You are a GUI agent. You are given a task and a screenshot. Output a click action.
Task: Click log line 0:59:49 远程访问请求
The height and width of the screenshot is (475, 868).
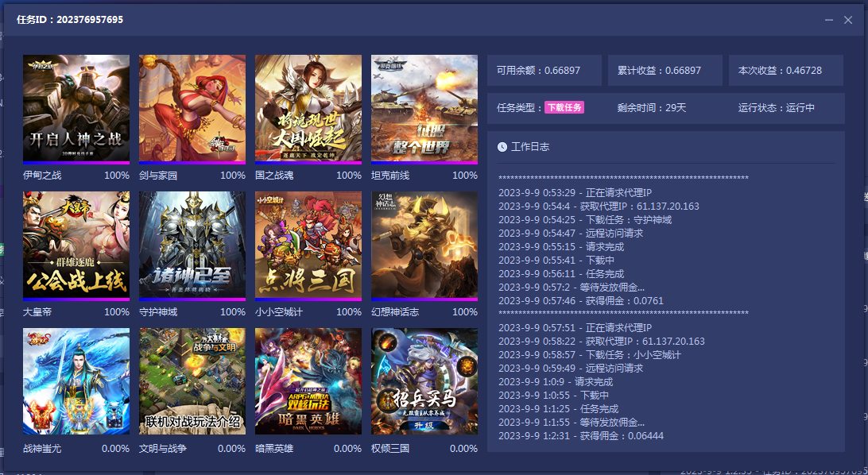point(571,369)
